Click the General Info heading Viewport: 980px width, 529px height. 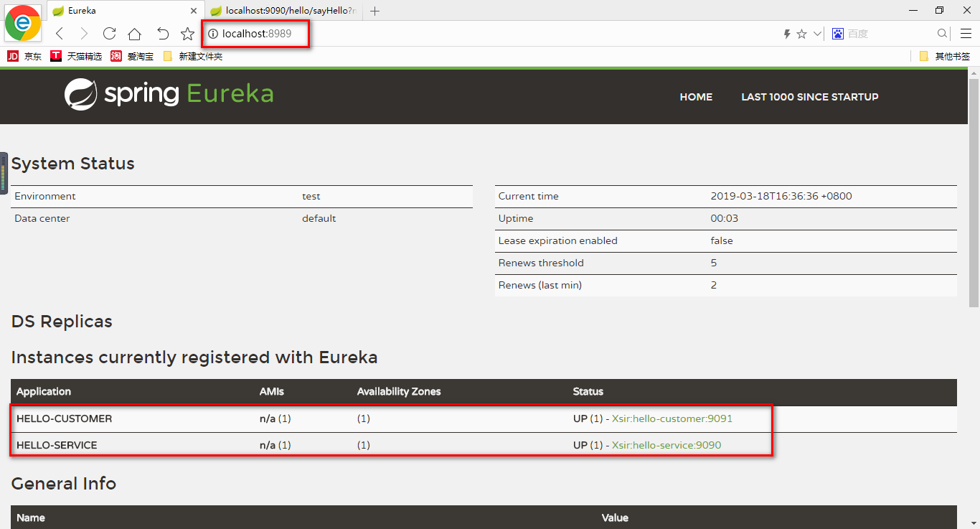pos(64,484)
